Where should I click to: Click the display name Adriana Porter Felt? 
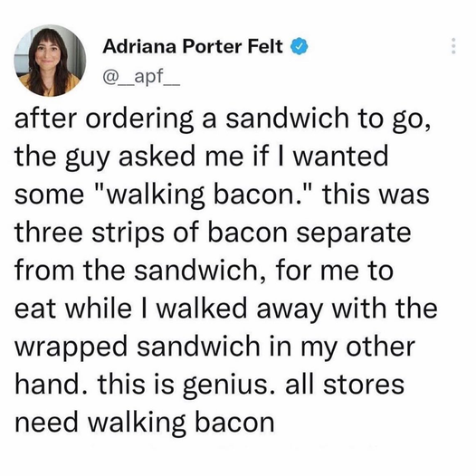[193, 47]
